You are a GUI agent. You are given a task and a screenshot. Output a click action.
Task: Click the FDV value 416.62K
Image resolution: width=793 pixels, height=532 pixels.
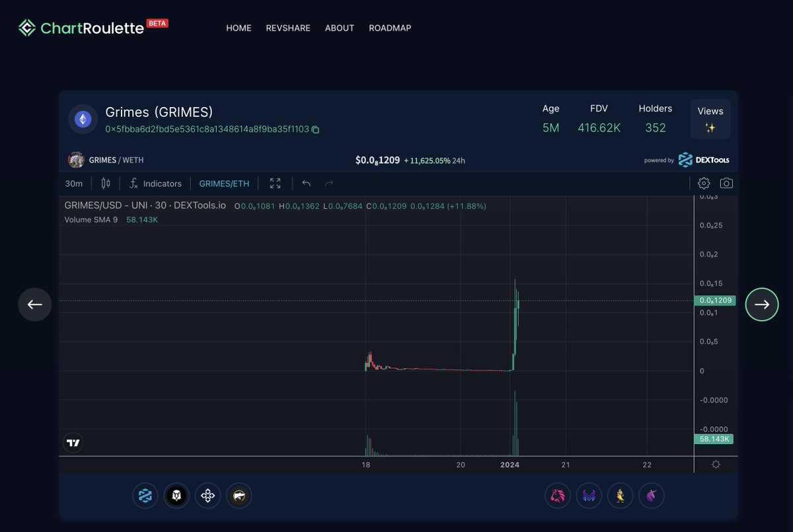point(599,128)
